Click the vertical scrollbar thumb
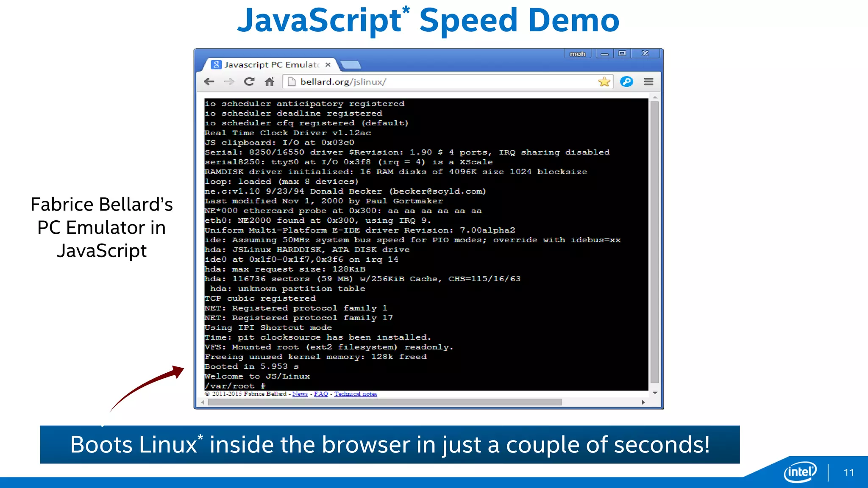Image resolution: width=868 pixels, height=488 pixels. [x=655, y=242]
